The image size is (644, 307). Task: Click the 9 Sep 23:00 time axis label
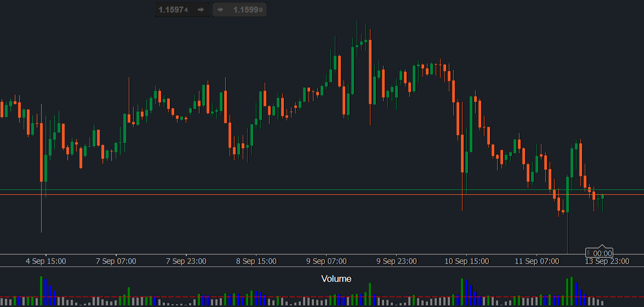tap(397, 261)
